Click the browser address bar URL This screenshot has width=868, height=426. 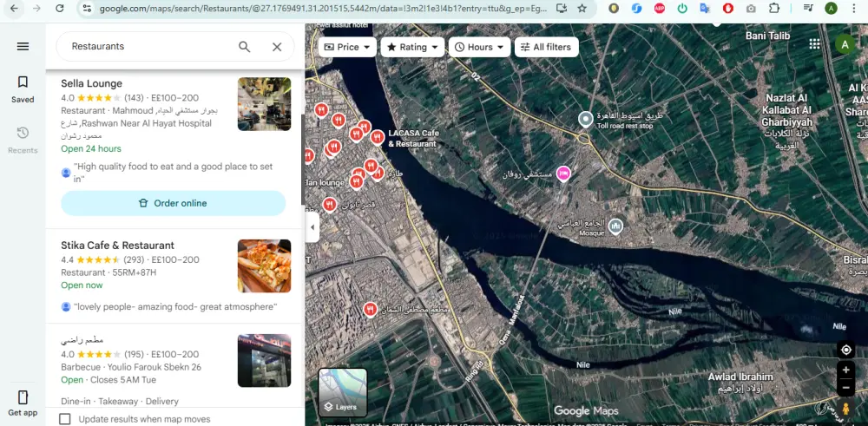[323, 9]
